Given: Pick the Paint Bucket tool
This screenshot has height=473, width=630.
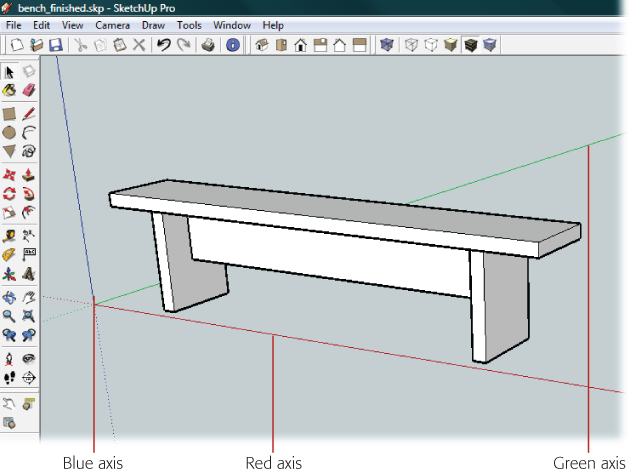Looking at the screenshot, I should point(10,91).
